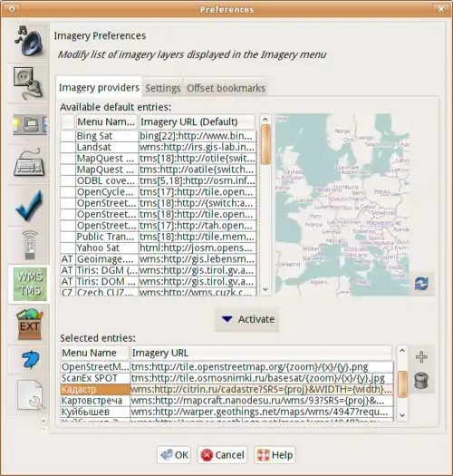Delete selected entry with trash icon
The image size is (453, 476).
pyautogui.click(x=421, y=381)
